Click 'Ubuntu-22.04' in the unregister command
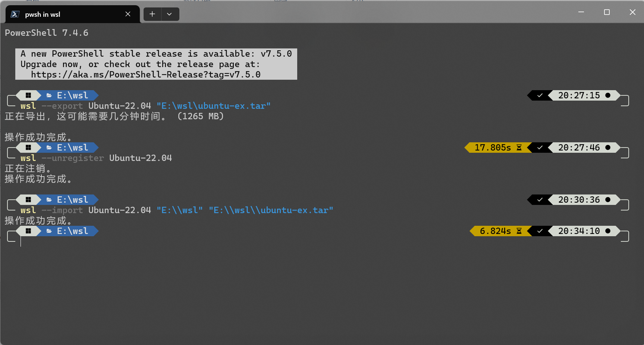644x345 pixels. [x=141, y=158]
